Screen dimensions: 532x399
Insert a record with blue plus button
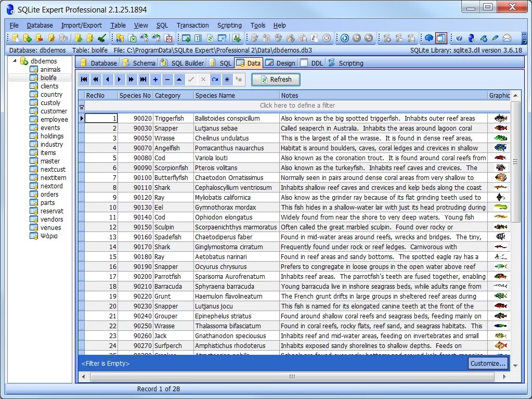tap(155, 80)
